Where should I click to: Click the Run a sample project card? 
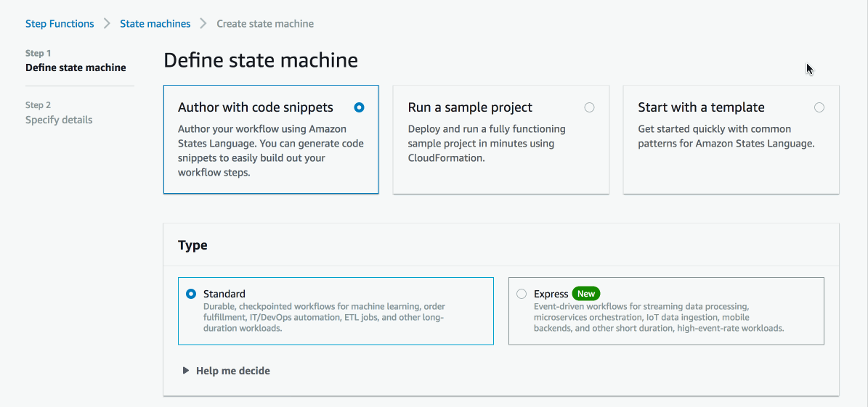pos(501,139)
